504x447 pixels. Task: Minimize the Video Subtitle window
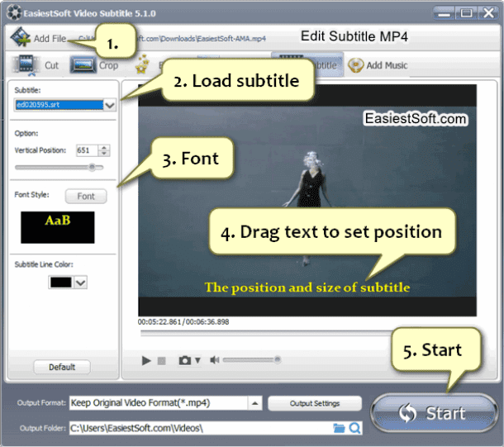(445, 13)
